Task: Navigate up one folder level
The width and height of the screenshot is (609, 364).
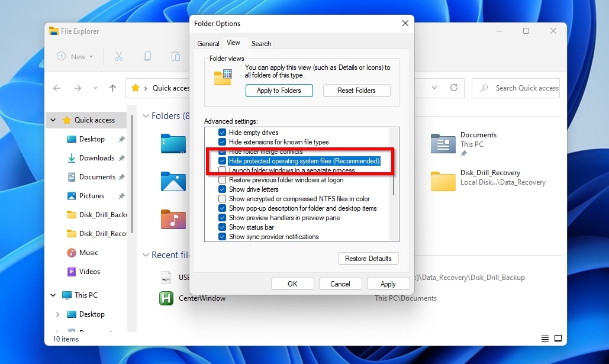Action: (x=112, y=88)
